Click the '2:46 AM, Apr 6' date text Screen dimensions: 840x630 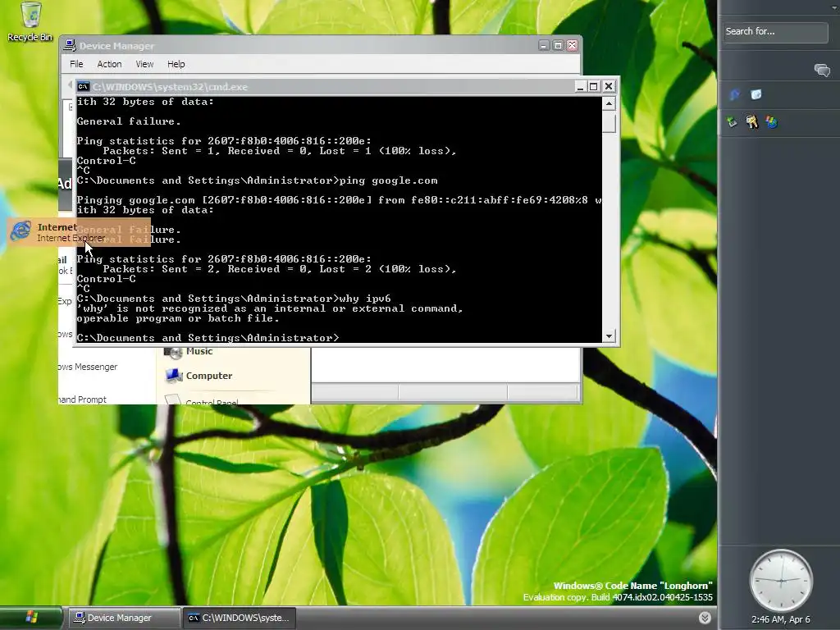[x=781, y=620]
